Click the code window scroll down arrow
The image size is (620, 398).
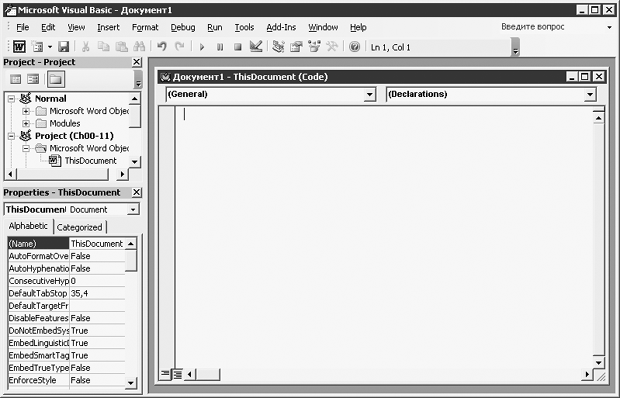pyautogui.click(x=598, y=362)
